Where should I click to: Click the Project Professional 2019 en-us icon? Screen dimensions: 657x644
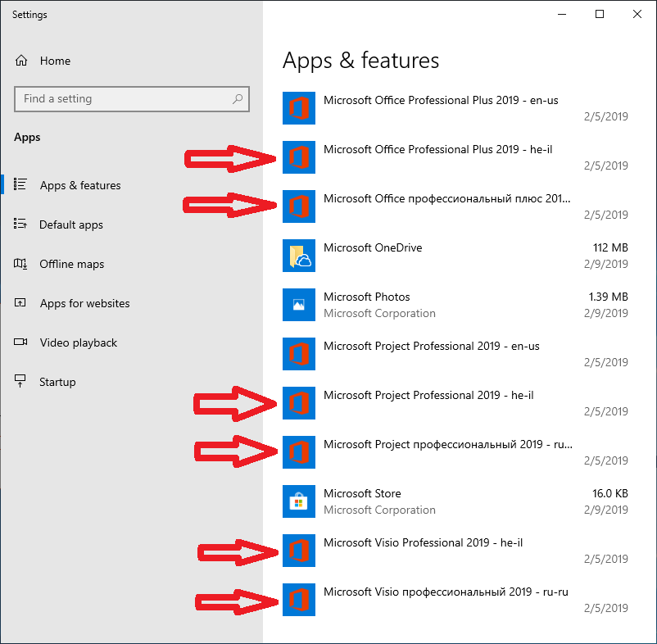click(x=299, y=354)
